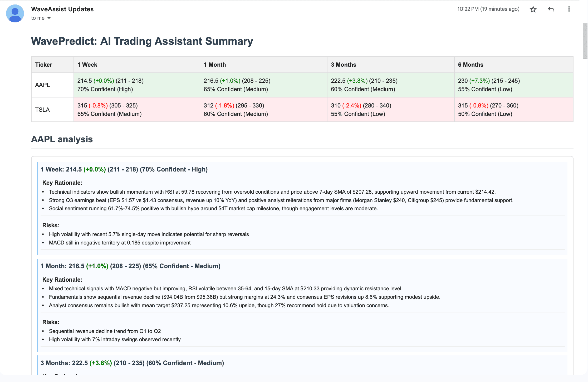Click the RSI at 59.78 technical indicators bullet
This screenshot has width=588, height=382.
pos(272,192)
